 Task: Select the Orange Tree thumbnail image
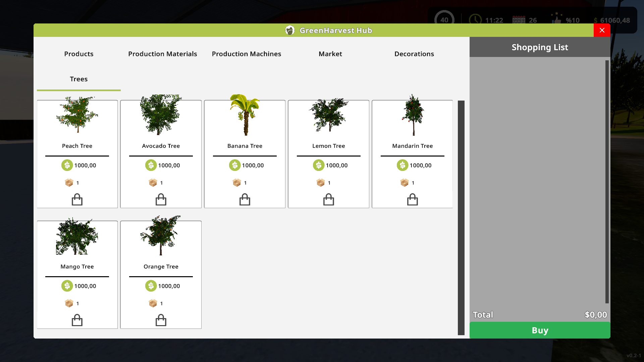(161, 235)
